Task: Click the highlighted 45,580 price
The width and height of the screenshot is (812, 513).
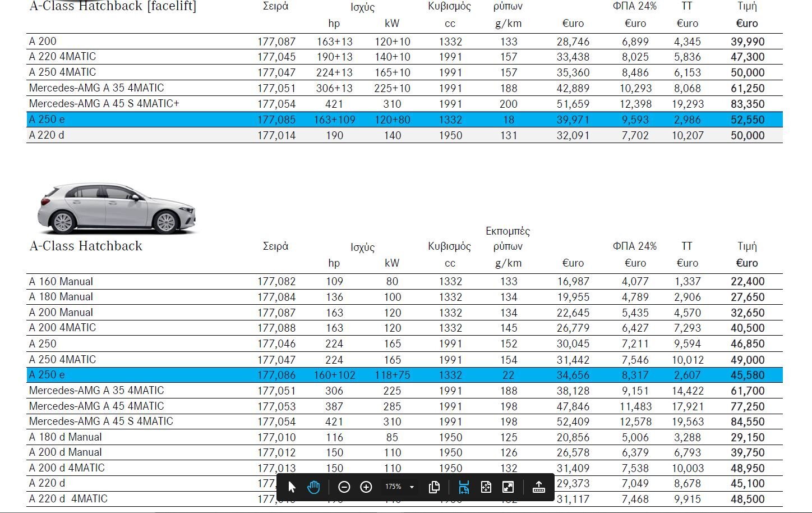Action: (x=748, y=375)
